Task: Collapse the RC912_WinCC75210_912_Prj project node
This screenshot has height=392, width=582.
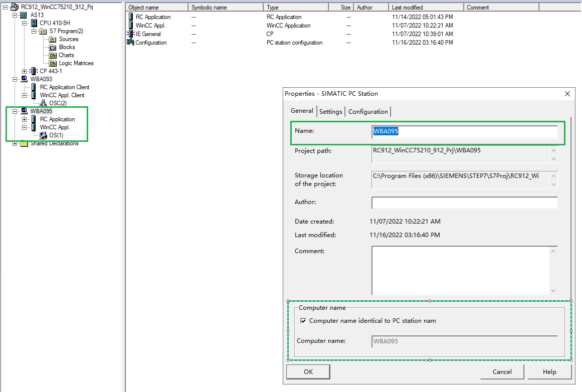Action: point(5,7)
